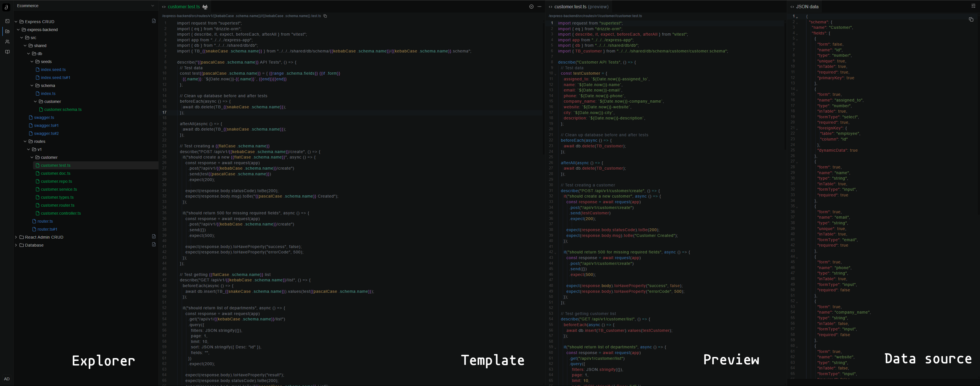The height and width of the screenshot is (386, 980).
Task: Expand the React Admin CRUD folder
Action: (x=16, y=237)
